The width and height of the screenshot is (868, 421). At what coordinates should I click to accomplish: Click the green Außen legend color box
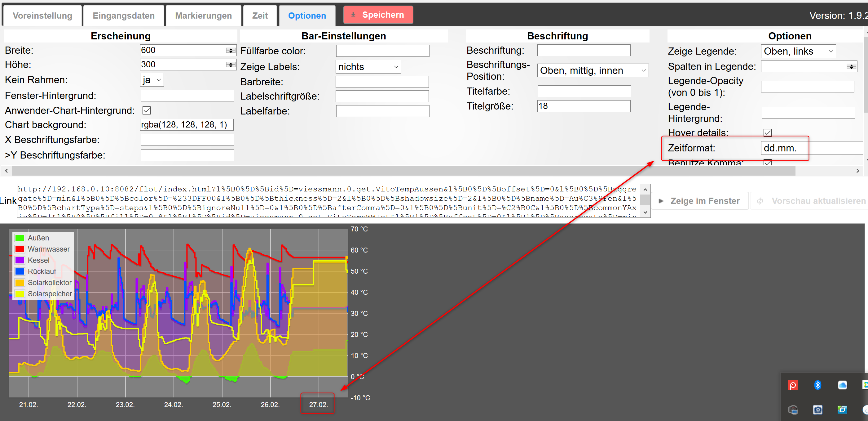coord(20,238)
